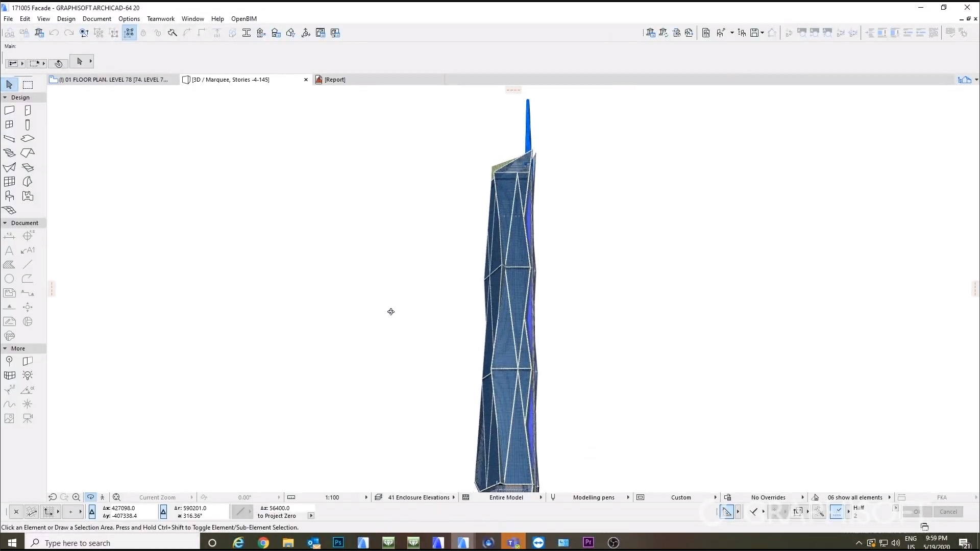Open the 1:100 scale dropdown
Viewport: 980px width, 551px height.
(x=366, y=497)
